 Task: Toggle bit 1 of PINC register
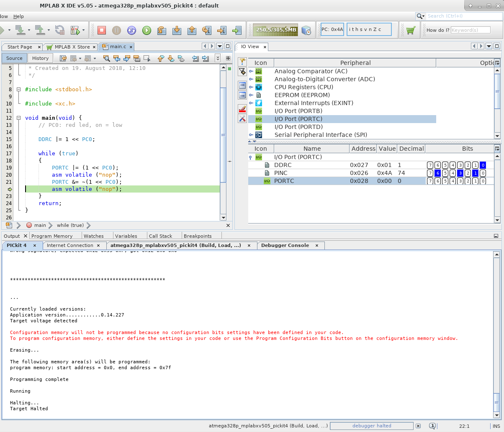point(475,173)
